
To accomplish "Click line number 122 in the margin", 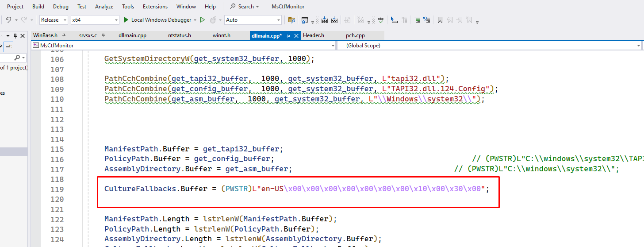I will tap(57, 219).
